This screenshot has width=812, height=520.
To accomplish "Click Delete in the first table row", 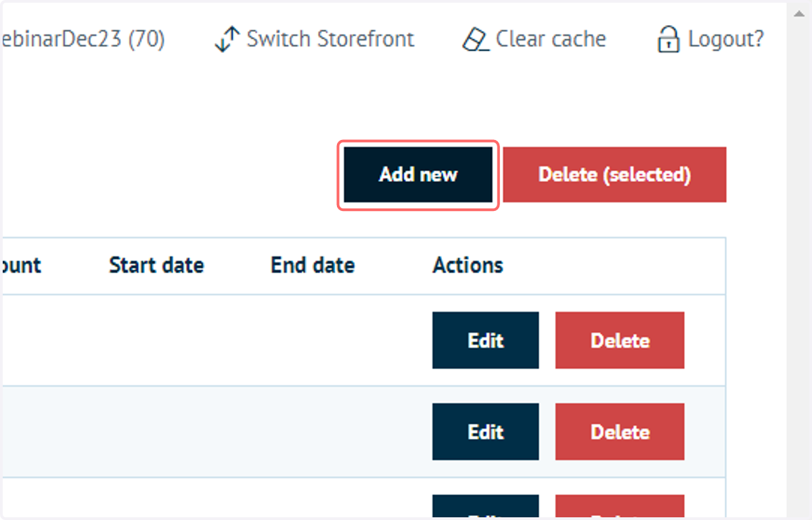I will pyautogui.click(x=620, y=340).
